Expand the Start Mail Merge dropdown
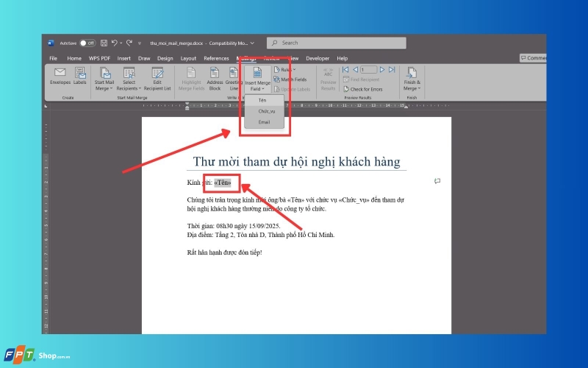Screen dimensions: 588x368 tap(104, 79)
